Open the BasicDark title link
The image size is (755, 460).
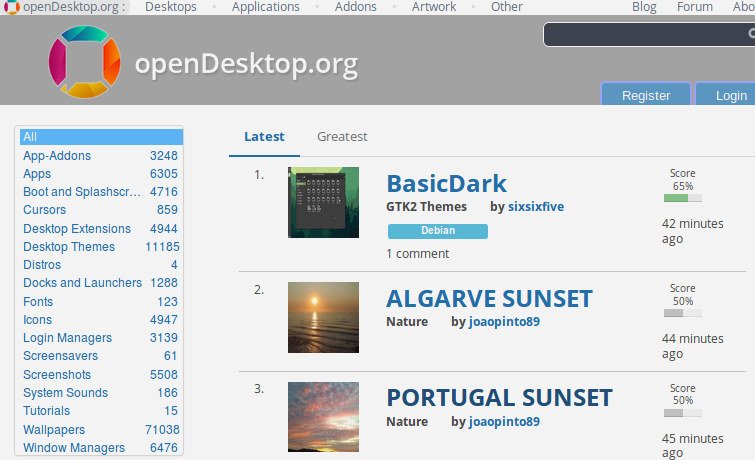click(446, 184)
